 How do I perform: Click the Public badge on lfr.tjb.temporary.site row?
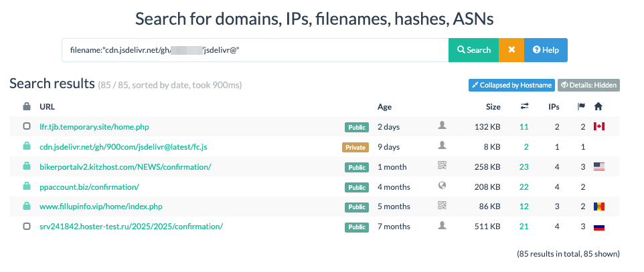[x=357, y=127]
